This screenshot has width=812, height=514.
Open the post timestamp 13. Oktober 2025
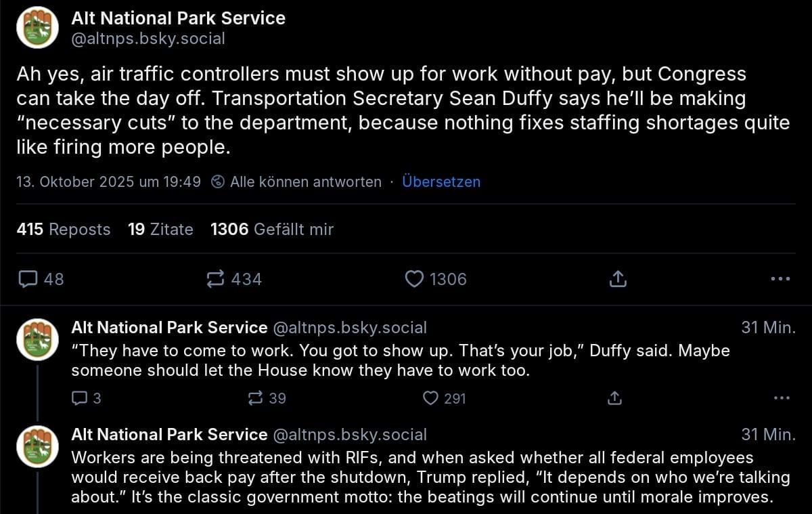pos(108,181)
